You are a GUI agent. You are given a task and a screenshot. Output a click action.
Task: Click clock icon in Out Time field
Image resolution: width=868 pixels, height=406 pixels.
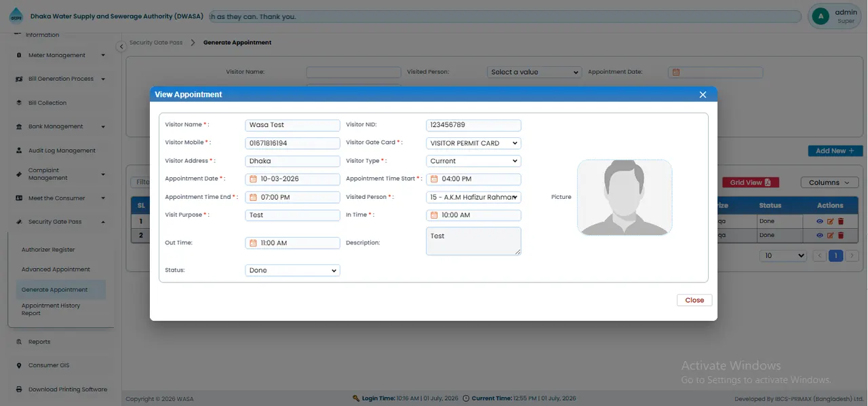(x=254, y=243)
